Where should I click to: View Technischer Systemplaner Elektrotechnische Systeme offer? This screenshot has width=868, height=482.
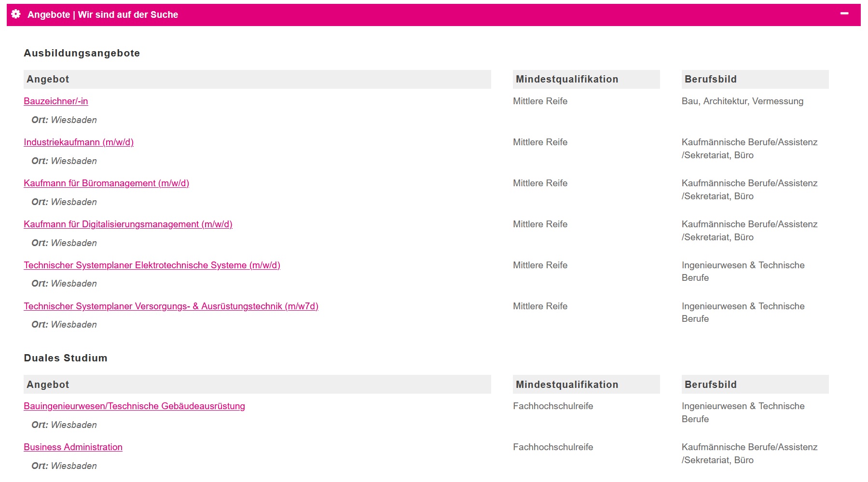pos(152,265)
